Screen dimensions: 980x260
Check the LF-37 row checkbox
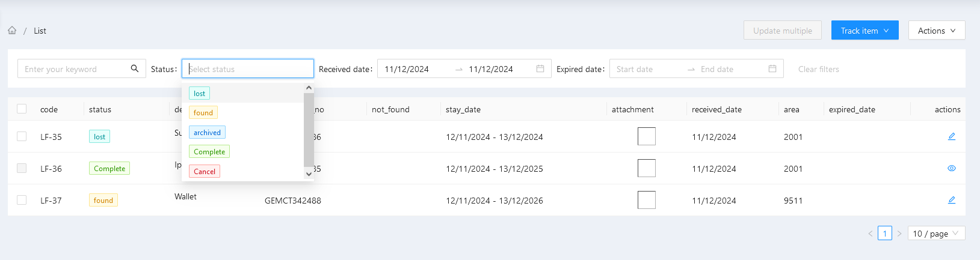(22, 200)
